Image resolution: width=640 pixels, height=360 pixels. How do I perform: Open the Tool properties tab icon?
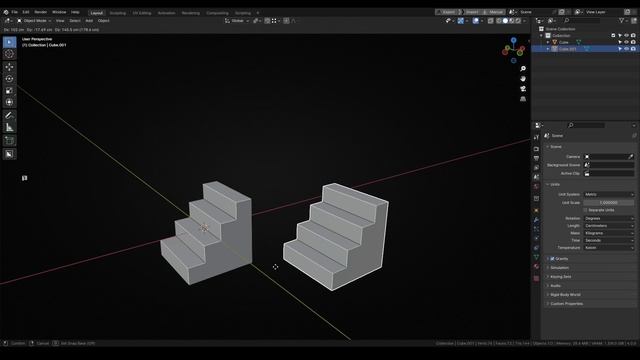pyautogui.click(x=536, y=138)
